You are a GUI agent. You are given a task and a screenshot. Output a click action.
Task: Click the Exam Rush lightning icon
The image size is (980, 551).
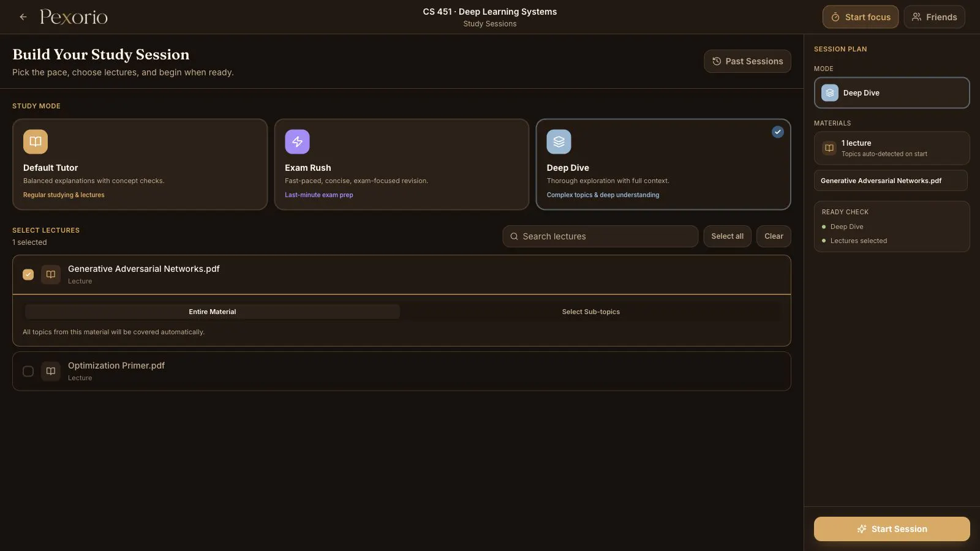(297, 141)
